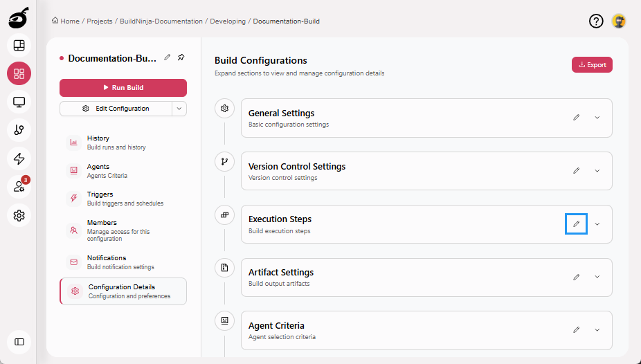Edit the Documentation-Build name pencil icon

[x=168, y=57]
